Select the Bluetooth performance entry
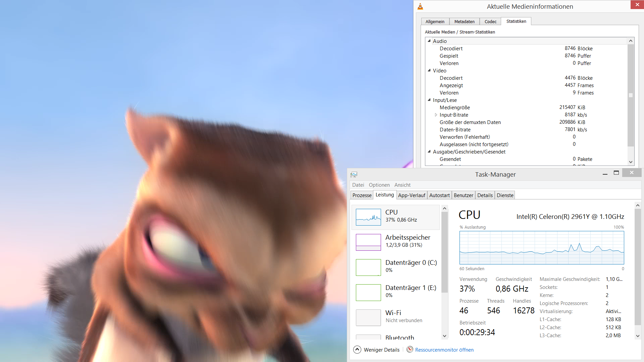The image size is (644, 362). tap(396, 336)
